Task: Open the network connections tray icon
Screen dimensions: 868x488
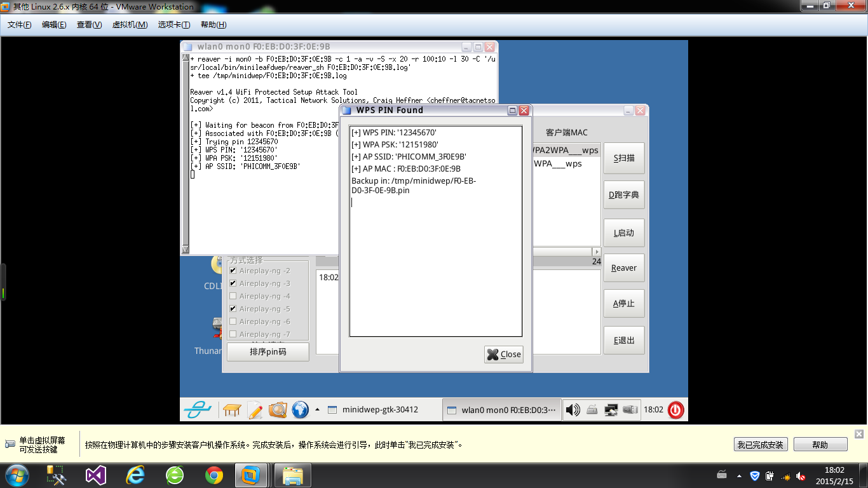Action: point(611,410)
